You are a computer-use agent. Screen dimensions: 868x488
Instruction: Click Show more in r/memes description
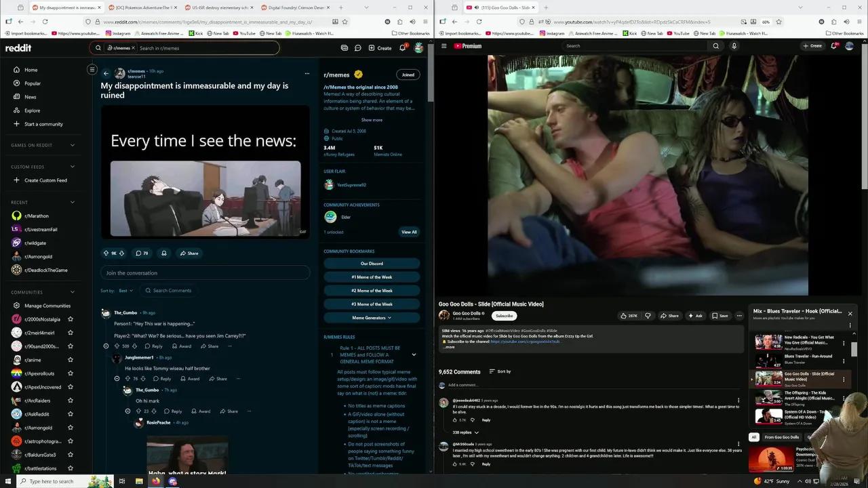[372, 120]
